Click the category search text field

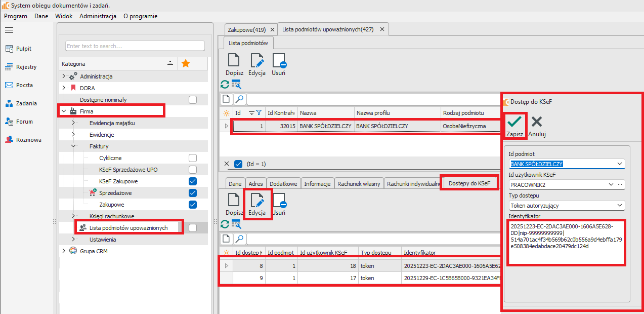[x=135, y=46]
